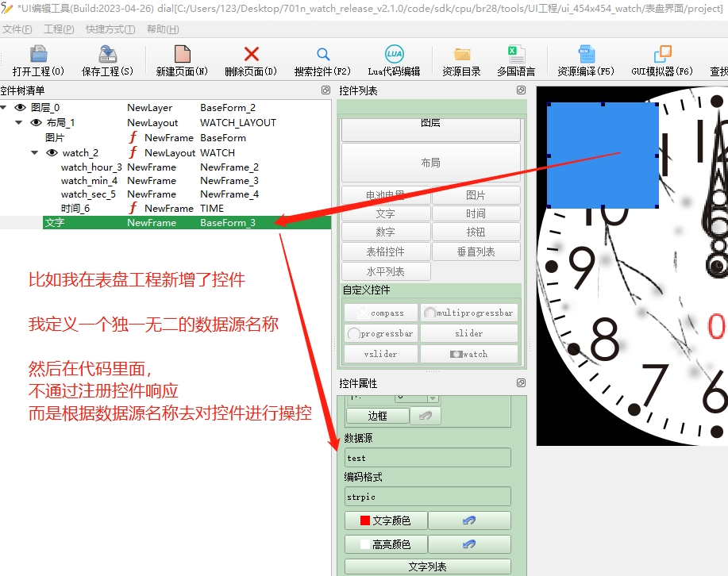
Task: Start GUI模拟器 simulator icon
Action: [x=663, y=54]
